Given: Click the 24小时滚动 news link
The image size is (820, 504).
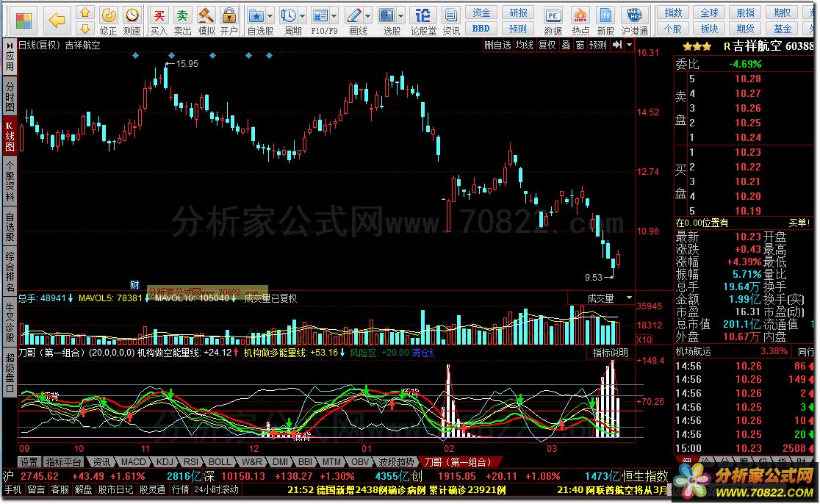Looking at the screenshot, I should coord(216,490).
